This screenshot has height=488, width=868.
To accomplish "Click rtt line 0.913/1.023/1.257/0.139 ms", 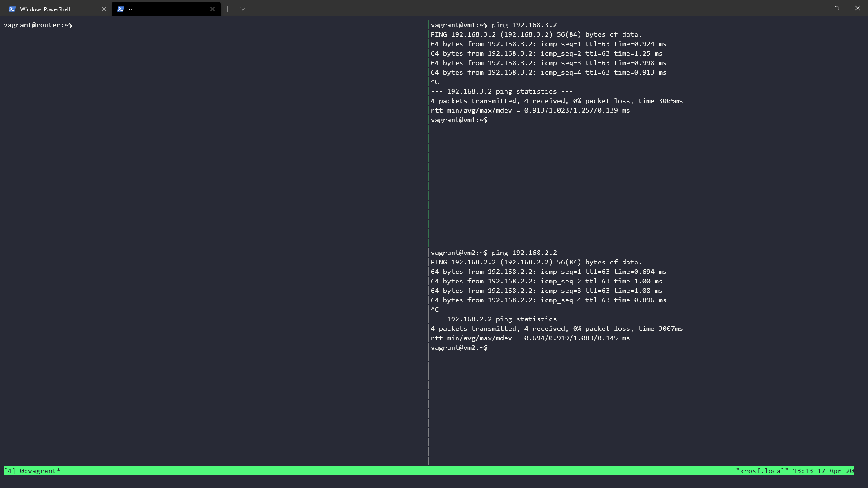I will click(530, 110).
